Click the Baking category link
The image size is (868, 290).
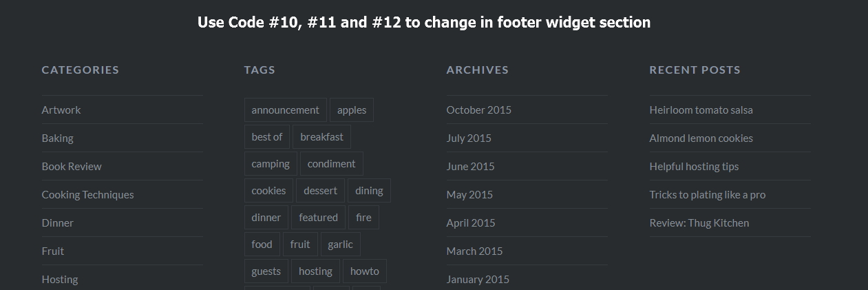(57, 138)
